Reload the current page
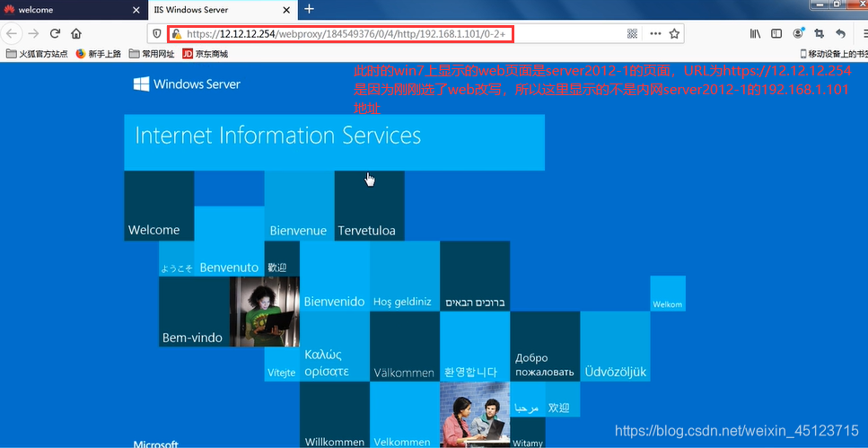The width and height of the screenshot is (868, 448). (55, 34)
